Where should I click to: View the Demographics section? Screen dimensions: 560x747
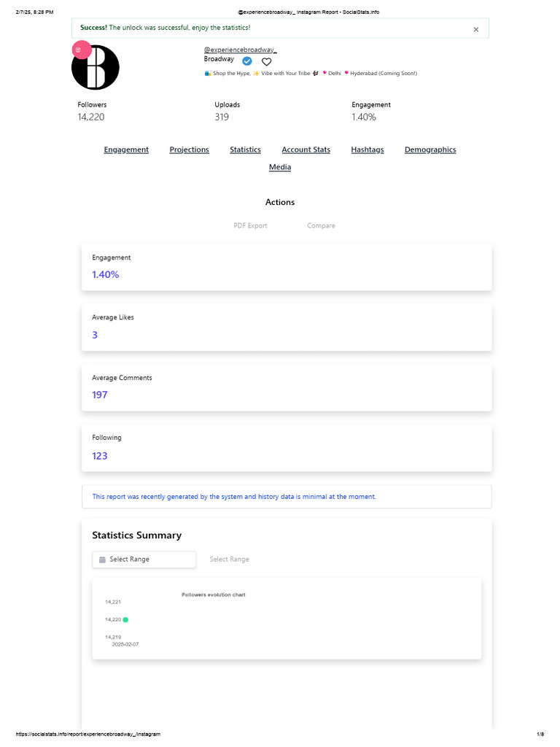click(x=430, y=150)
